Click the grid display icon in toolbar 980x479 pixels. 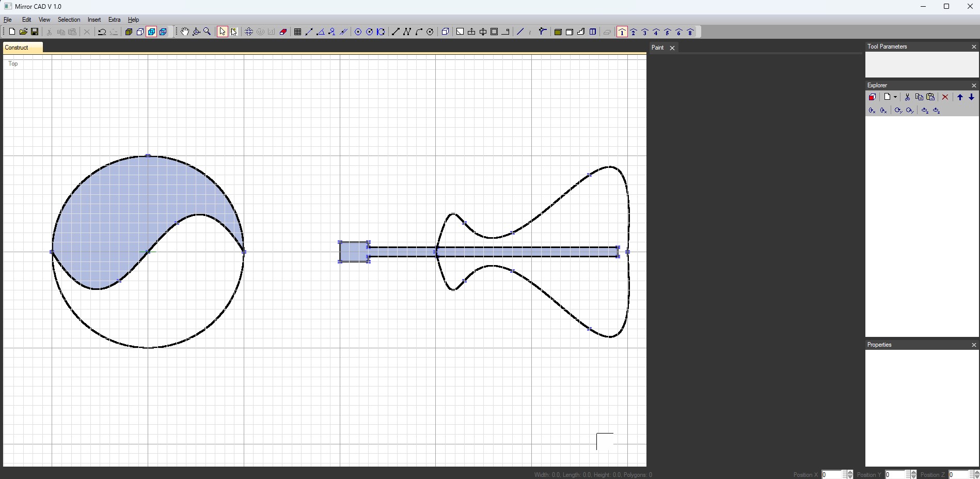click(x=297, y=32)
